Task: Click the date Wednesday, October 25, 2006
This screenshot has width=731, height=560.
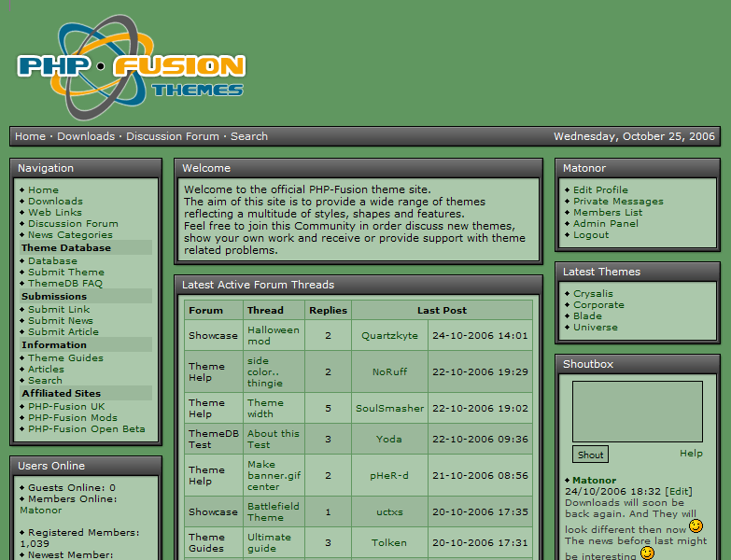Action: pos(634,136)
